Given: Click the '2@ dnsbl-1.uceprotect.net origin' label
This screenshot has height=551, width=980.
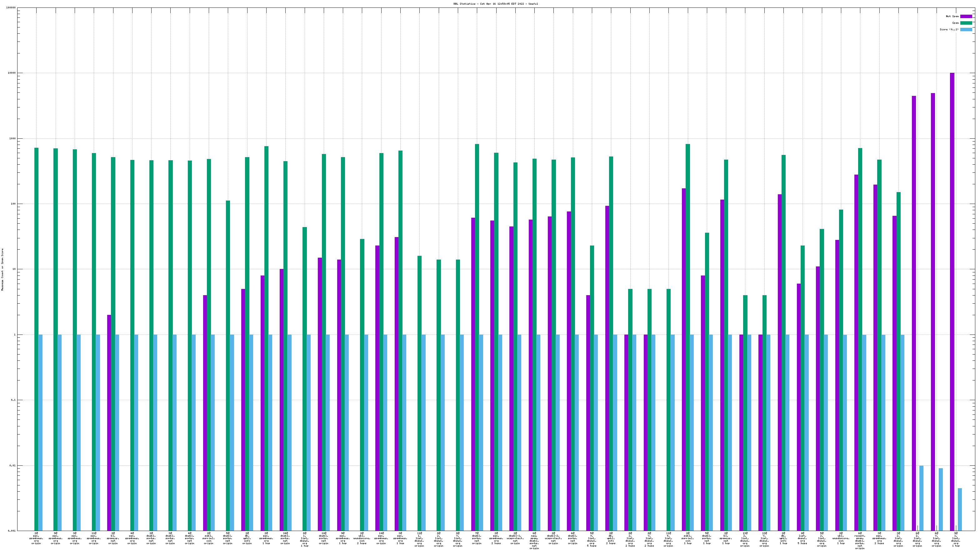Looking at the screenshot, I should point(515,538).
